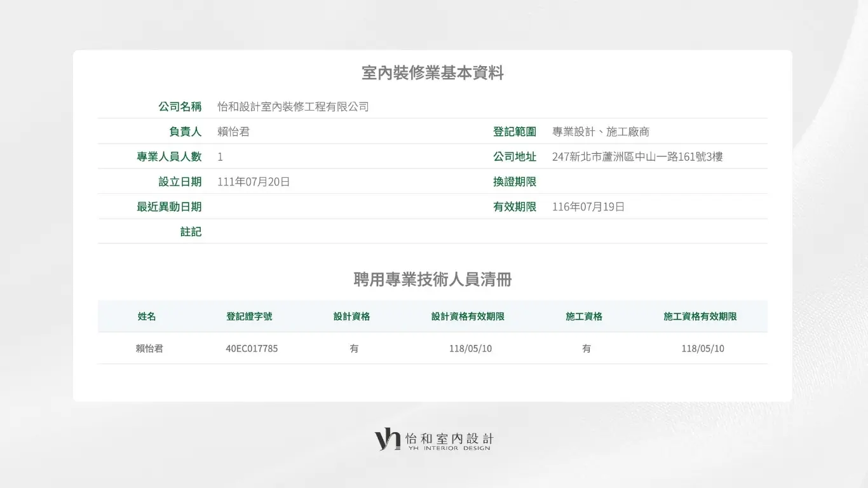
Task: Click the 聘用專業技術人員清冊 heading
Action: click(x=433, y=280)
